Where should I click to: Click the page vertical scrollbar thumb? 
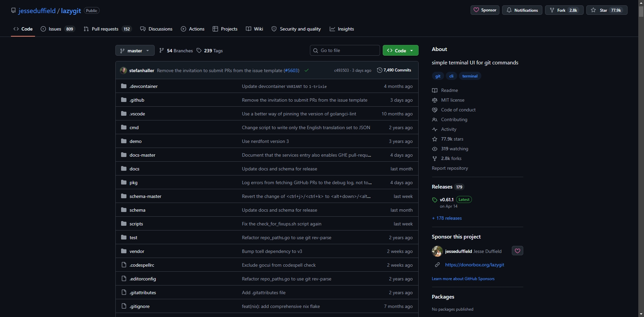click(x=641, y=11)
